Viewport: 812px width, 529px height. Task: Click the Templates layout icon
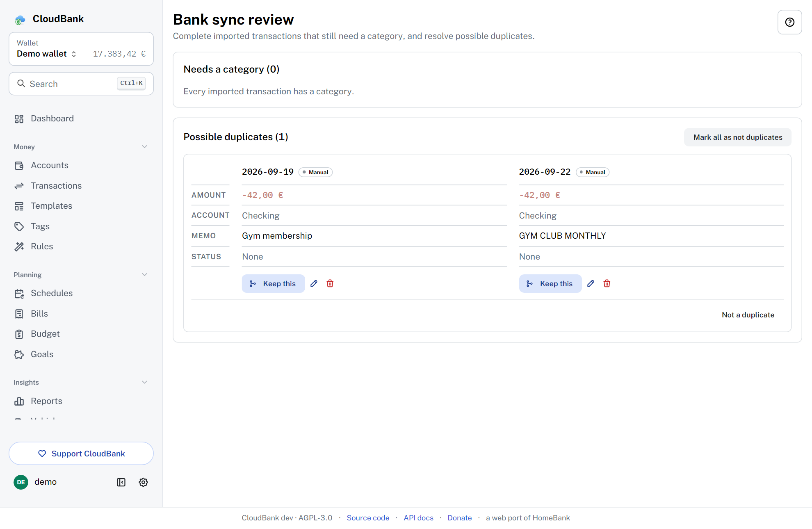[19, 206]
